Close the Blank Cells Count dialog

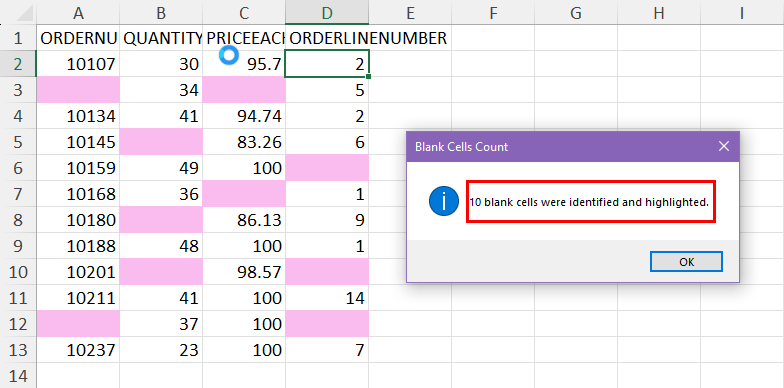click(724, 146)
